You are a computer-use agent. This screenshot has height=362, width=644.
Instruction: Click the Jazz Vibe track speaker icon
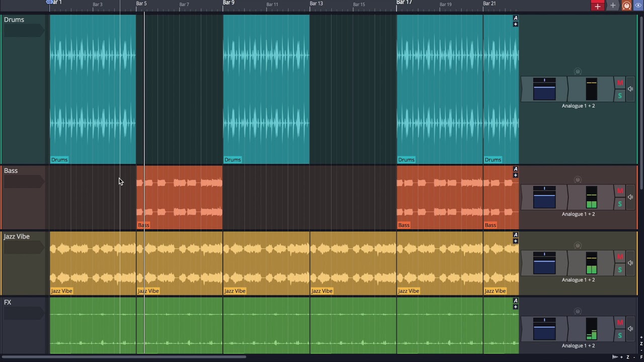tap(630, 263)
